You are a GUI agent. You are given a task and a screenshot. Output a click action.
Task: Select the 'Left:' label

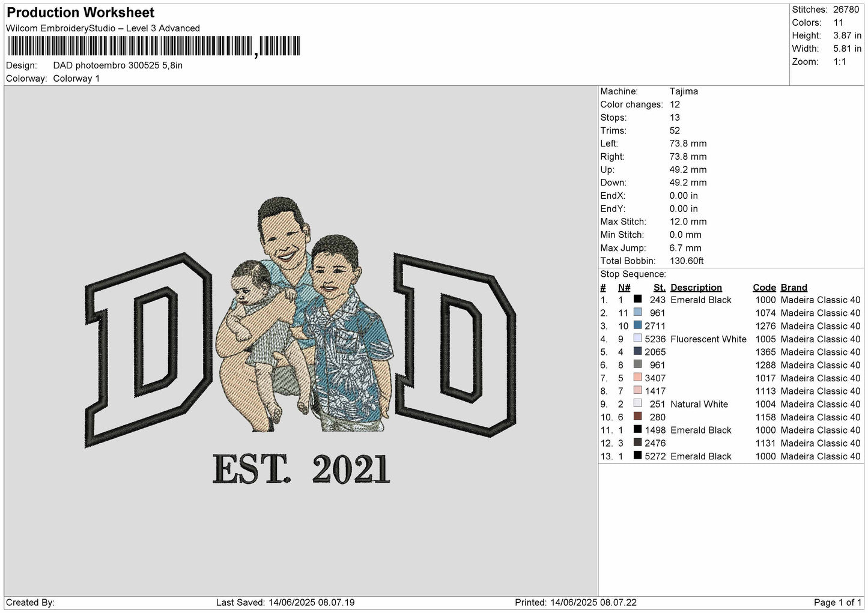click(609, 143)
